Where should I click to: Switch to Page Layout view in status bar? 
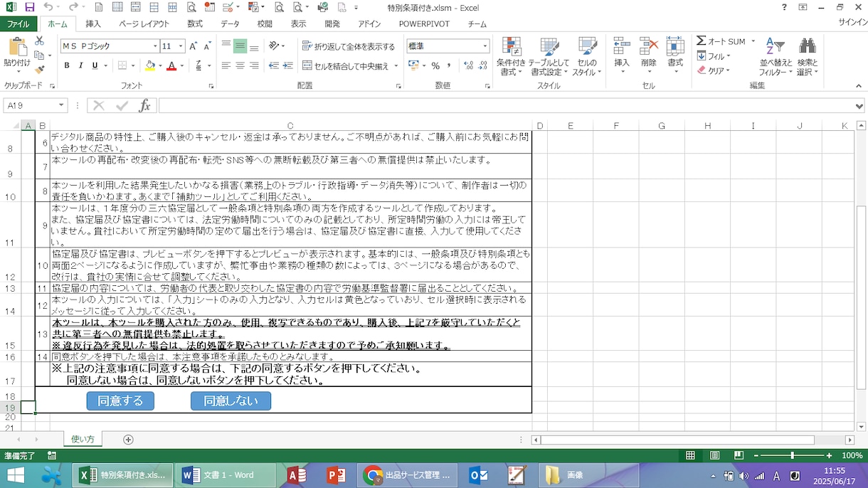tap(715, 455)
